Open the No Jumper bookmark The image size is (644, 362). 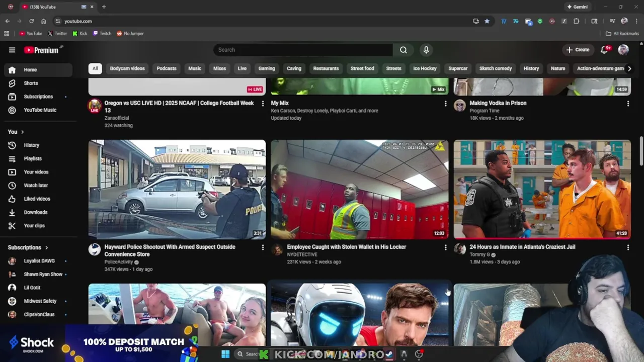pos(130,33)
